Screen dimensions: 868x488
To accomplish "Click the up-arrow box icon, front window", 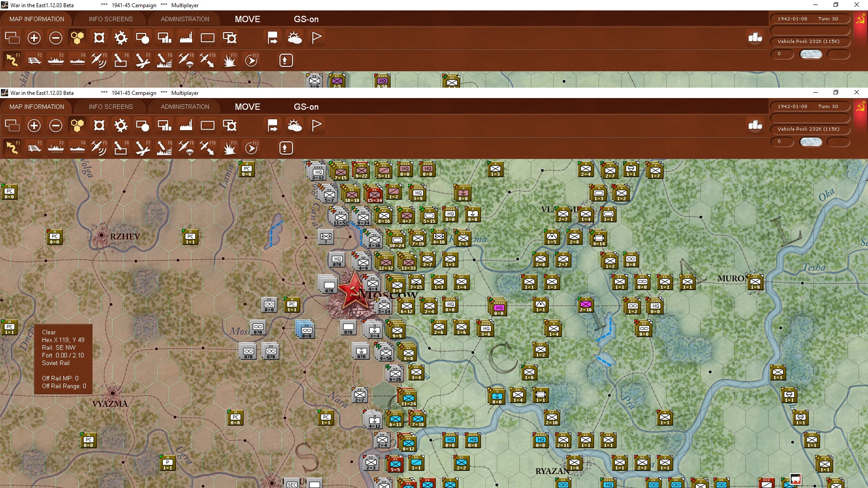I will pyautogui.click(x=286, y=148).
